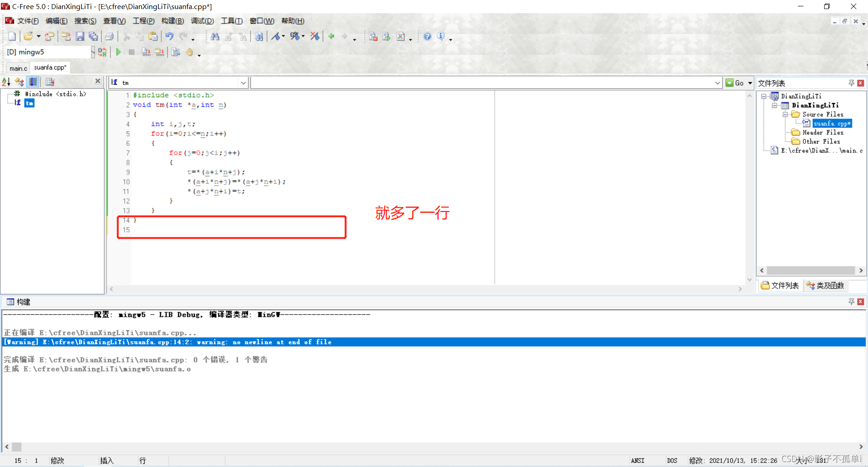This screenshot has height=467, width=868.
Task: Toggle the highlighted symbol list view button
Action: tap(33, 82)
